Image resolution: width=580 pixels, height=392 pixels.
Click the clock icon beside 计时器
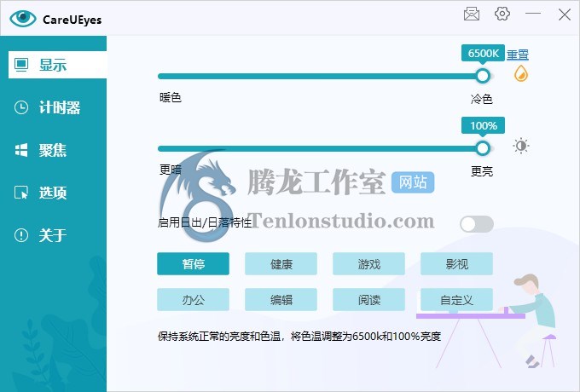coord(21,107)
